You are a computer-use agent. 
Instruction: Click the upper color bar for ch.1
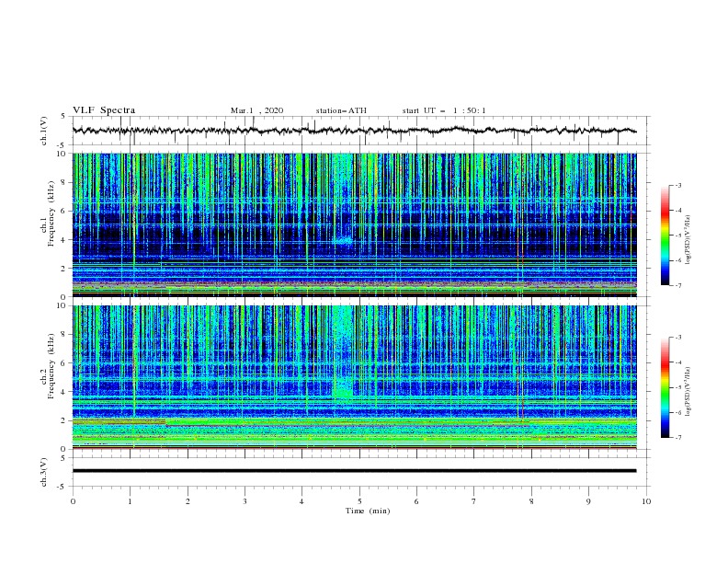[665, 235]
